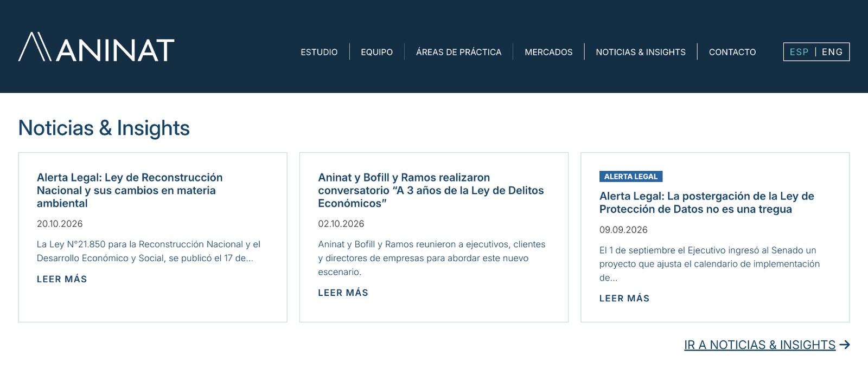Follow the Ir a Noticias & Insights link
The height and width of the screenshot is (375, 868).
pyautogui.click(x=759, y=345)
